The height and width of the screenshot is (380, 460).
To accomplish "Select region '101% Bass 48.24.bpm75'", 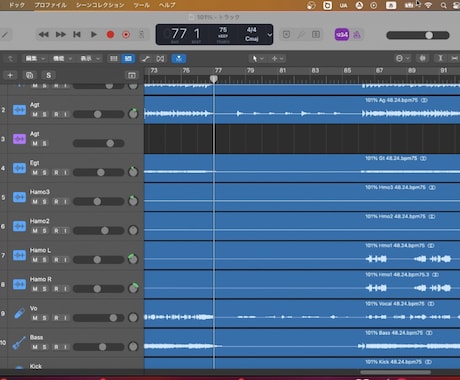I will pyautogui.click(x=394, y=333).
